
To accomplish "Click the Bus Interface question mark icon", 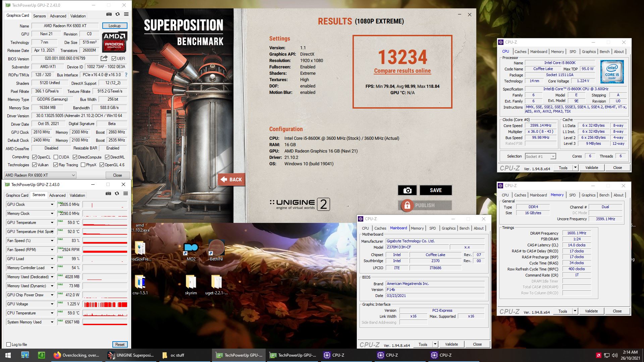I will 126,75.
